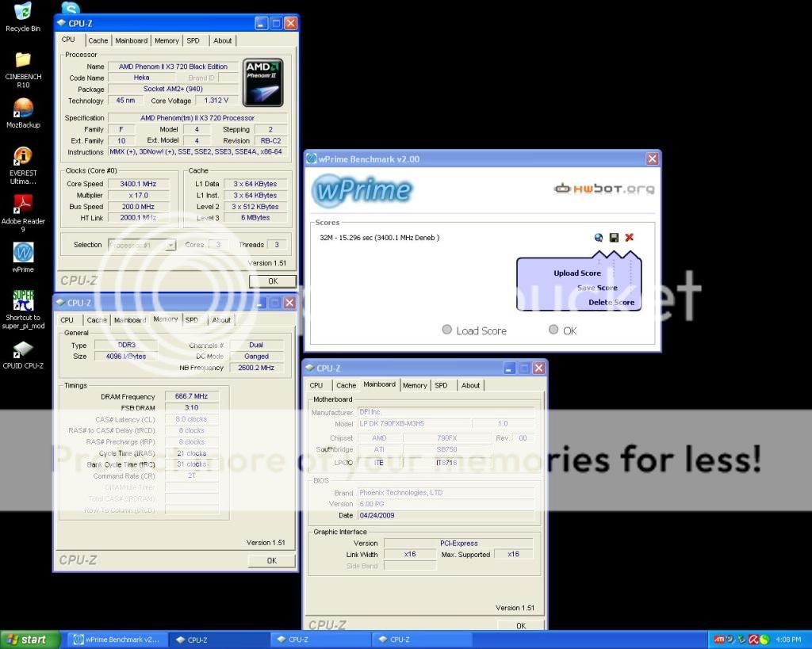Click the motherboard Model LP DK 790FXB-M3H5

point(414,423)
